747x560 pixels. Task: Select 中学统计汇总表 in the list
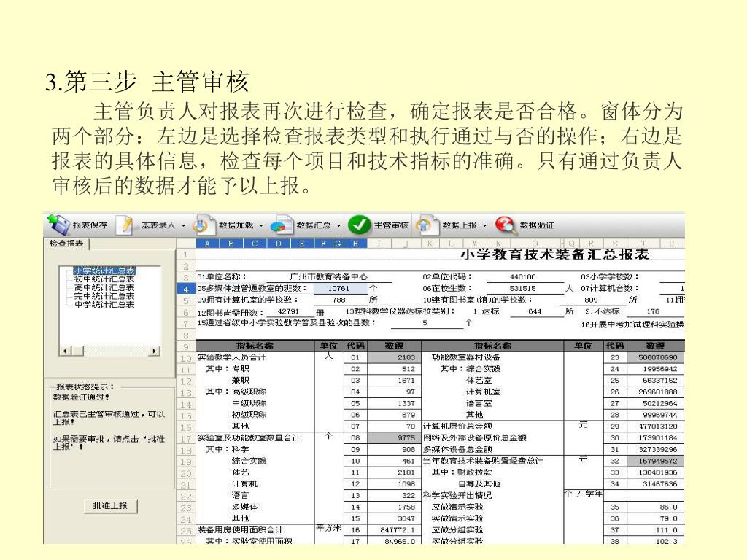point(104,305)
